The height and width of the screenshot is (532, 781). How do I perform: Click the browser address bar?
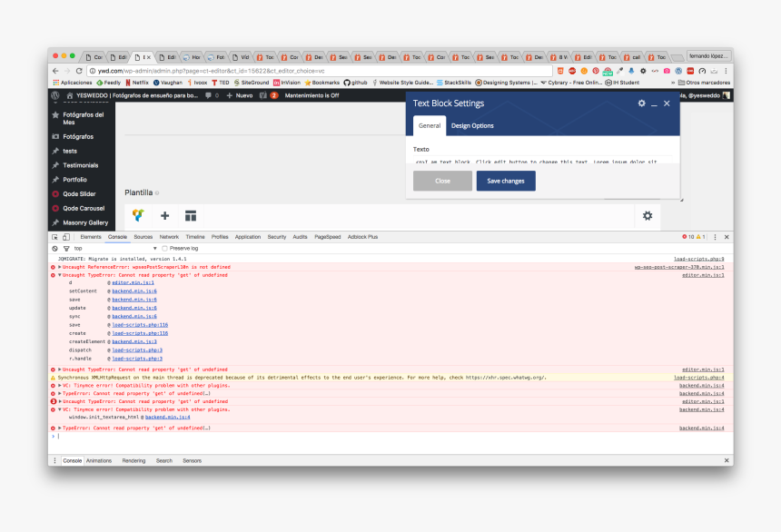tap(320, 71)
